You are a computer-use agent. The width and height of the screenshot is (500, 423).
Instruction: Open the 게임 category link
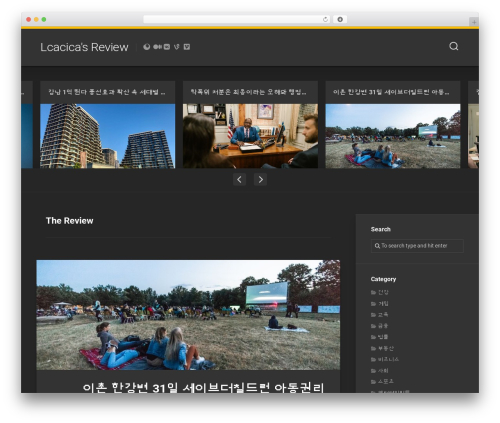click(x=383, y=303)
